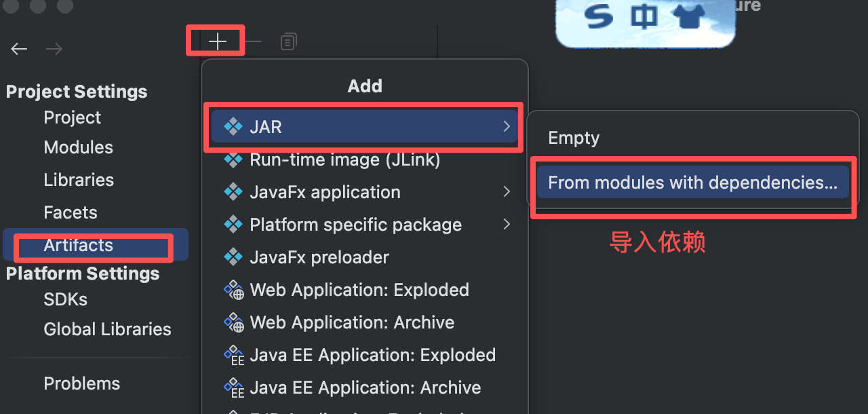Click the Web Application: Exploded icon

[x=234, y=290]
